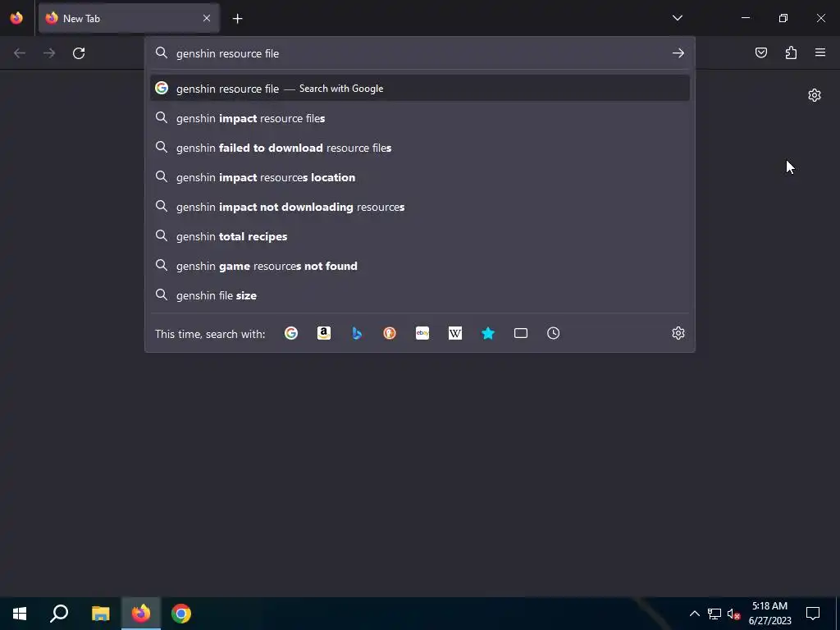Click the Go arrow in the address bar
The image size is (840, 630).
(678, 53)
